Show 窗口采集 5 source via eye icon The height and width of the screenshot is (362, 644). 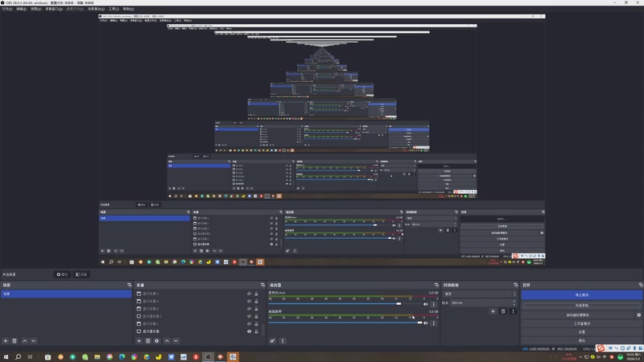pyautogui.click(x=249, y=294)
